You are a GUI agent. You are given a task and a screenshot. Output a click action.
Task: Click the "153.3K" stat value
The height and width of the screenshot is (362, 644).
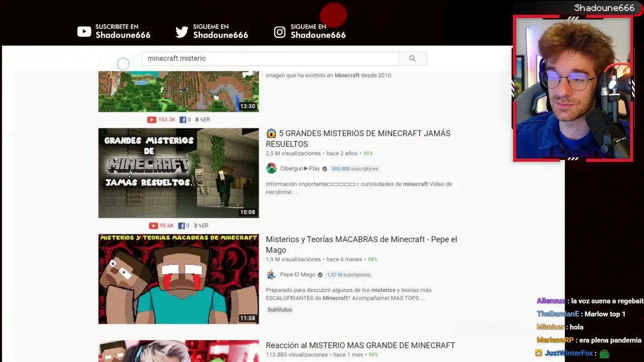[167, 120]
